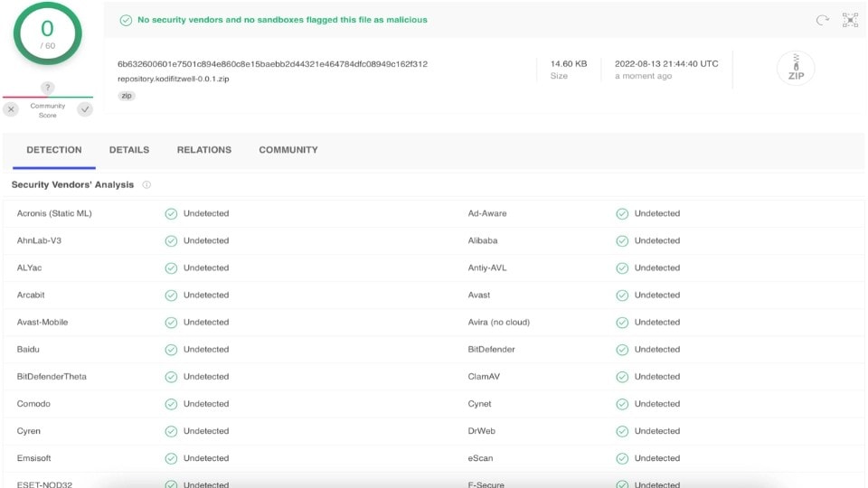Click the community score question mark icon
This screenshot has height=488, width=868.
tap(47, 88)
